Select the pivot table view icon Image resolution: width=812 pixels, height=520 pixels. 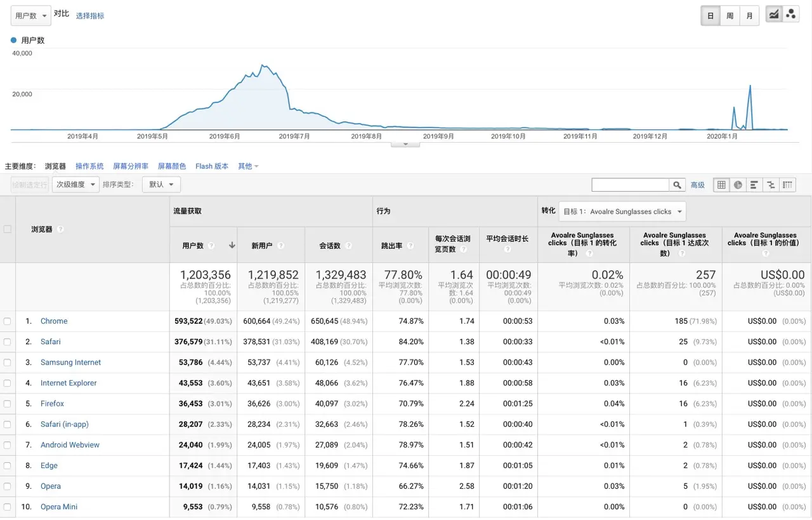tap(787, 185)
